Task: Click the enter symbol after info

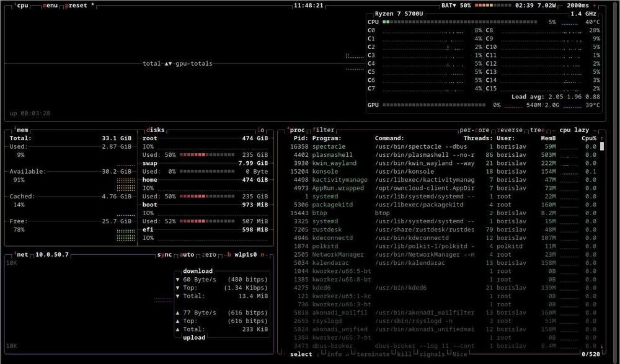Action: [347, 354]
